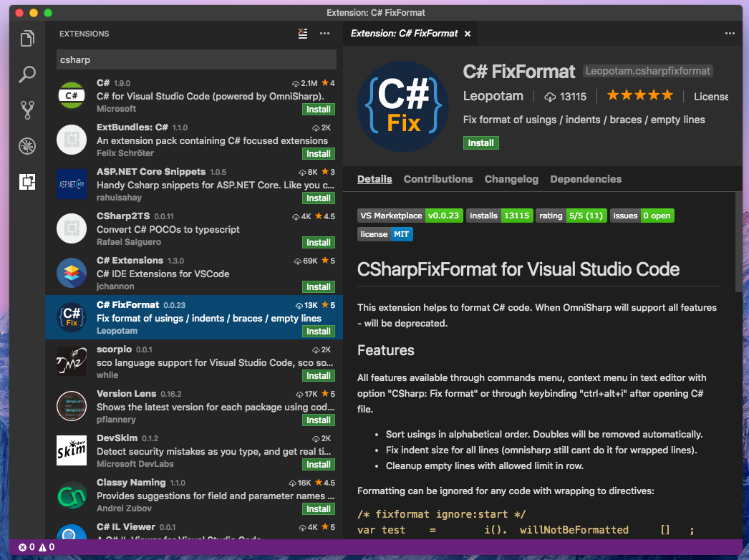The height and width of the screenshot is (560, 749).
Task: Open the Debug view icon
Action: pos(27,146)
